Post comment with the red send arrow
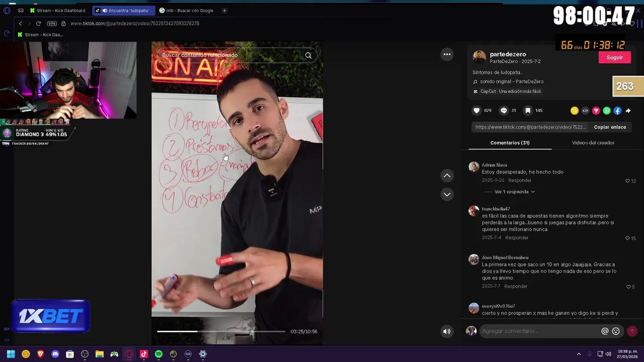The height and width of the screenshot is (362, 644). 632,331
